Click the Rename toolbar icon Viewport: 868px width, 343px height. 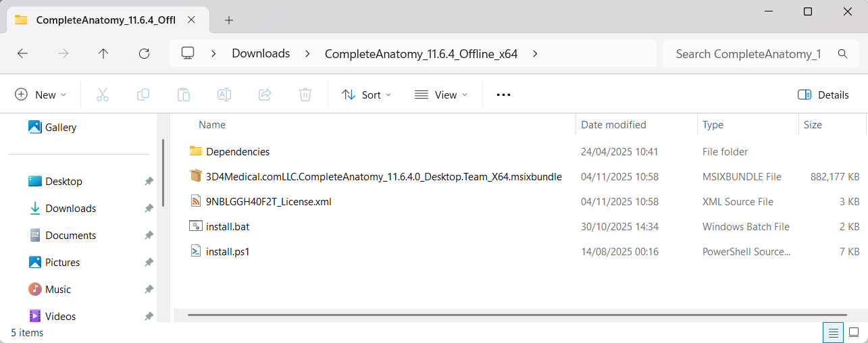(224, 95)
